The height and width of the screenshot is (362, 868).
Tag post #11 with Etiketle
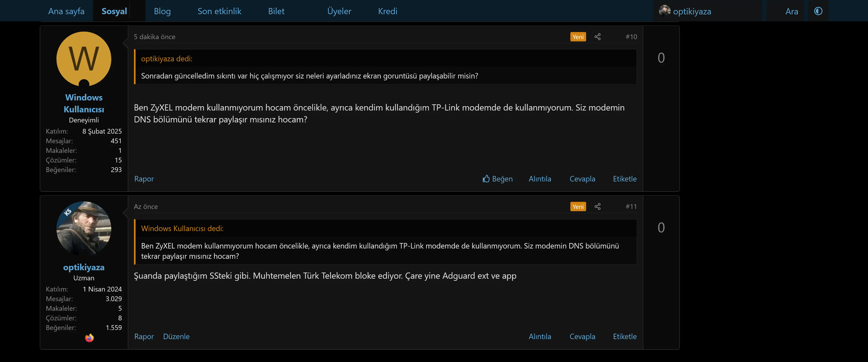[x=625, y=336]
